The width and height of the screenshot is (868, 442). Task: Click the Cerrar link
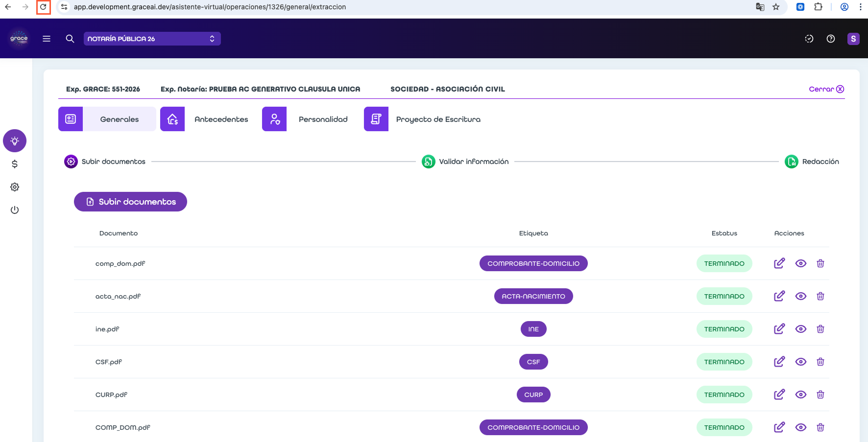826,89
